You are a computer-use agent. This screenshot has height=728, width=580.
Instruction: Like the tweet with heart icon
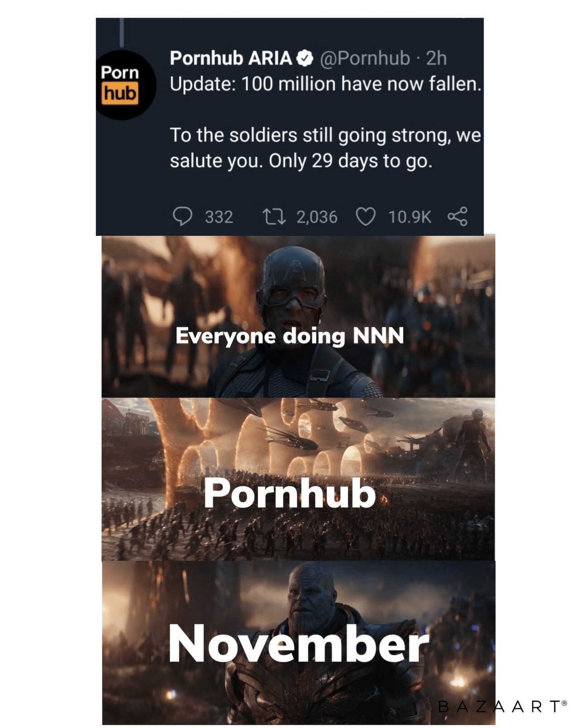(366, 217)
